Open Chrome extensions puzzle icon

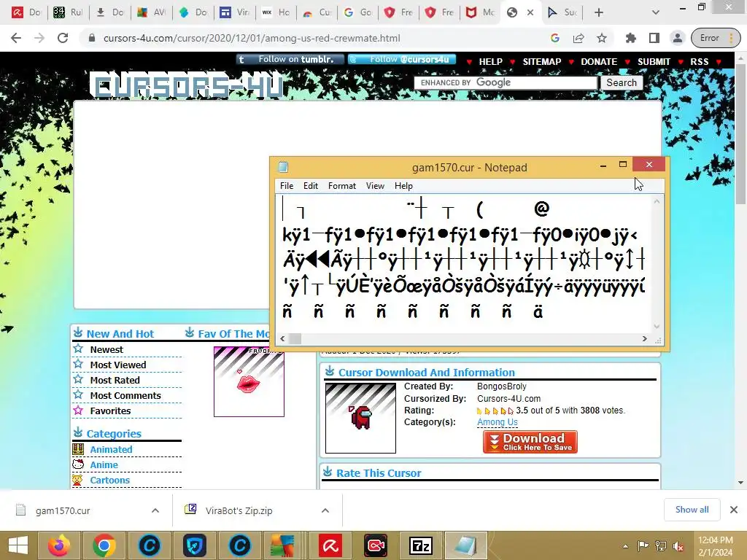pyautogui.click(x=631, y=38)
